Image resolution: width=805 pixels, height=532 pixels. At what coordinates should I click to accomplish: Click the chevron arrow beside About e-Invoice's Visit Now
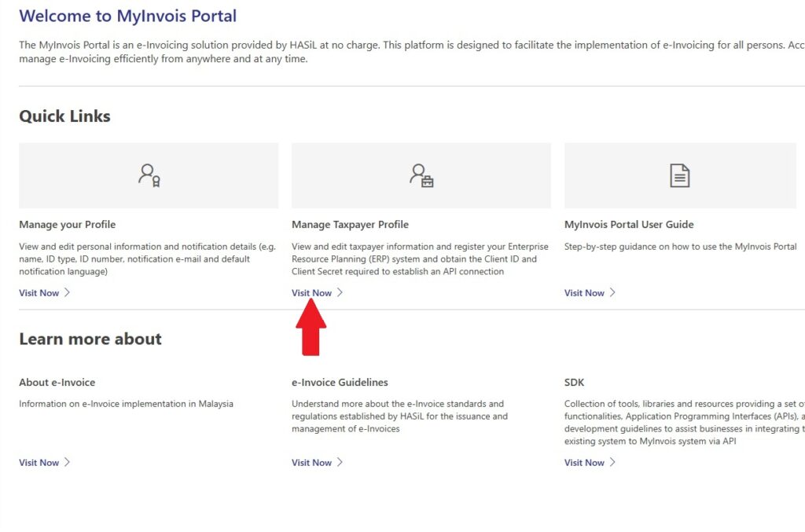tap(68, 462)
